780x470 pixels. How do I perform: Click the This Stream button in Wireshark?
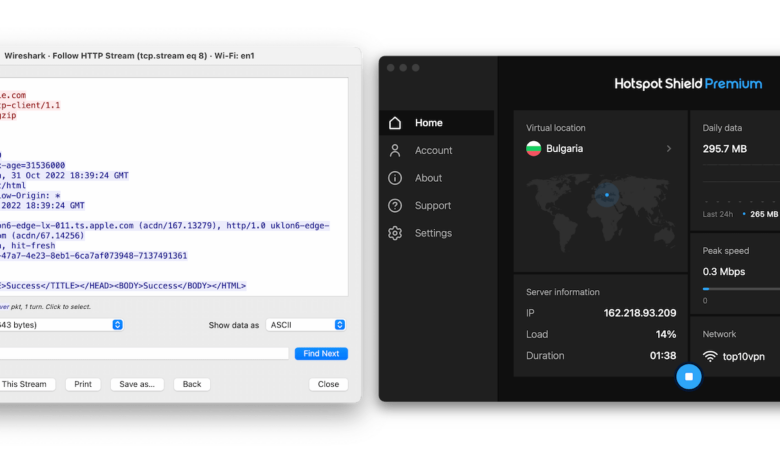click(27, 384)
